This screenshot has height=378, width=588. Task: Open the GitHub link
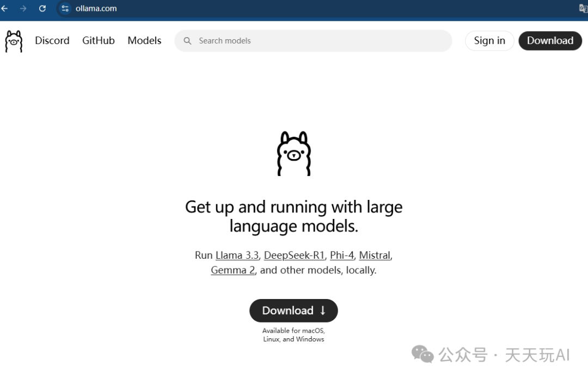pos(98,40)
